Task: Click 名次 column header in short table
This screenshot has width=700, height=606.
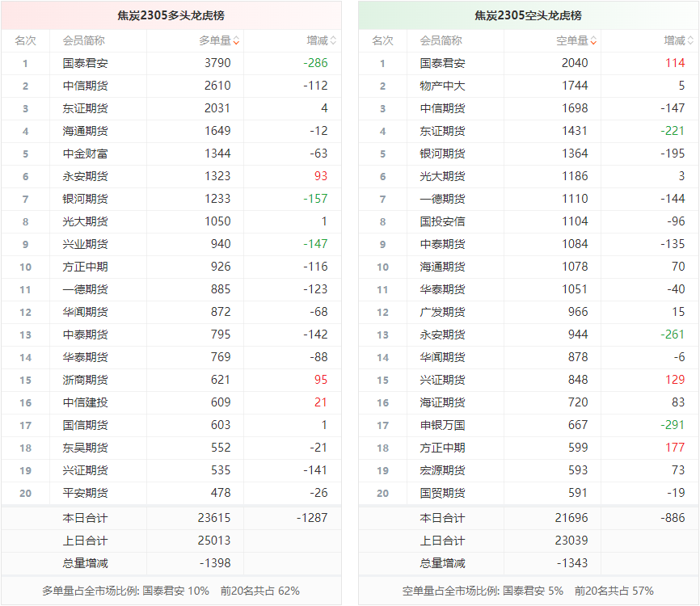Action: click(382, 40)
